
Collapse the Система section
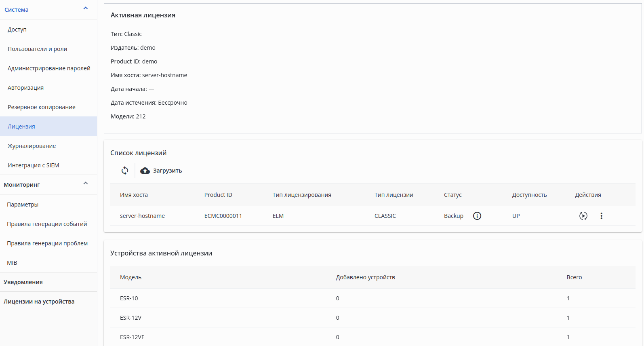click(x=86, y=8)
